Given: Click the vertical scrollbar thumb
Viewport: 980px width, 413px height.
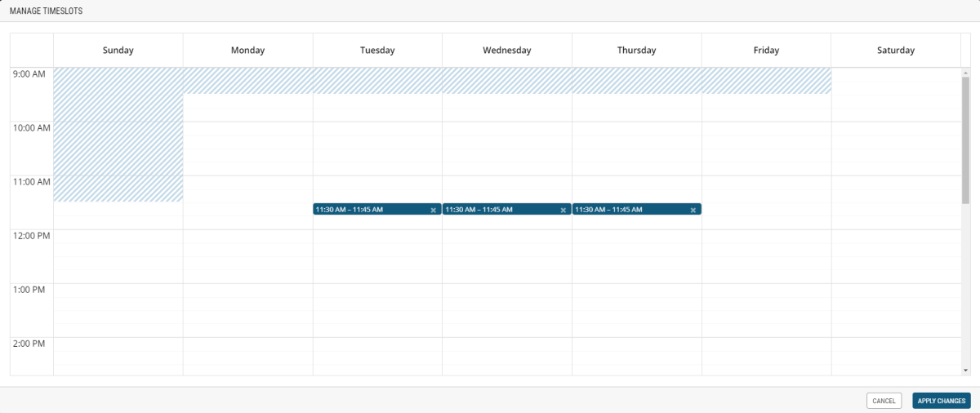Looking at the screenshot, I should (x=965, y=139).
